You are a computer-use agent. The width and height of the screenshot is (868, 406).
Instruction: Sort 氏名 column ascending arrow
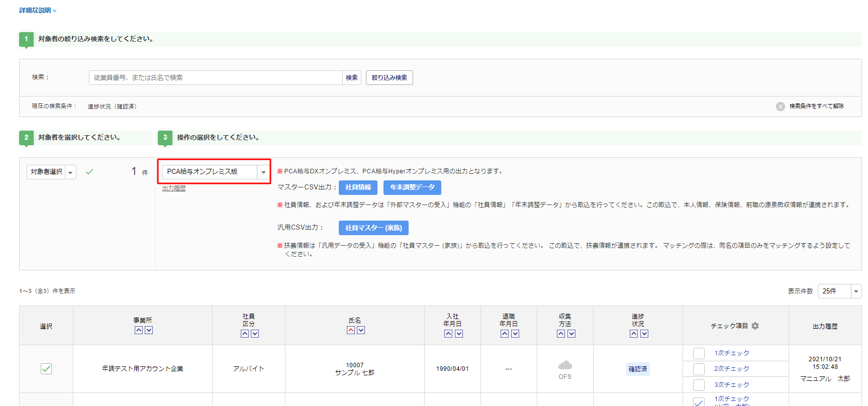point(351,330)
